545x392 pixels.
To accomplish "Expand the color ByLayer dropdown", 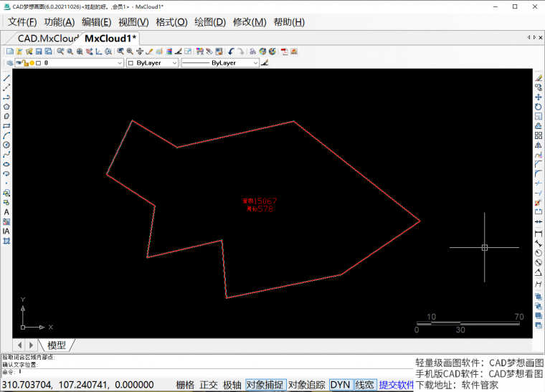I will (x=175, y=63).
